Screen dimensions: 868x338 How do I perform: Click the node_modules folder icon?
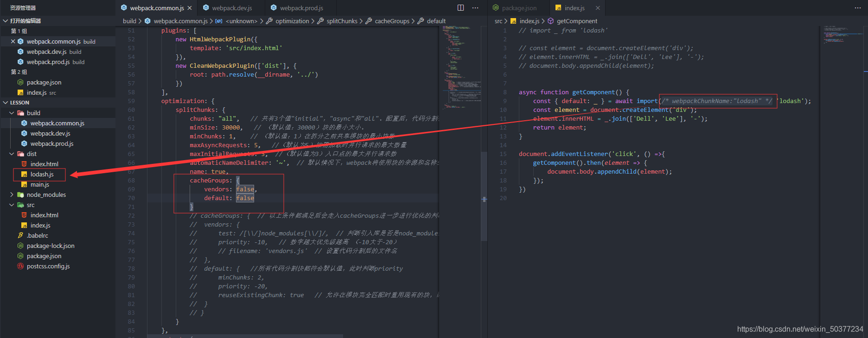(20, 195)
